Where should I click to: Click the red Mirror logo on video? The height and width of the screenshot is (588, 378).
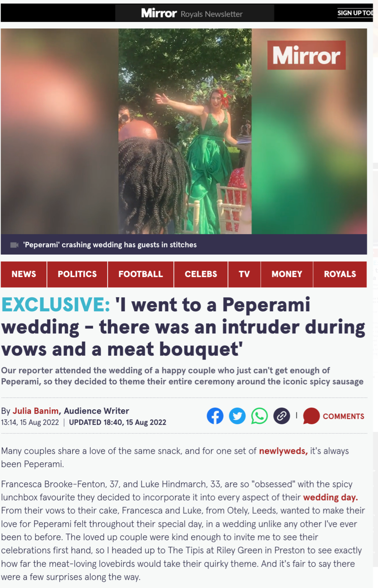click(x=306, y=55)
